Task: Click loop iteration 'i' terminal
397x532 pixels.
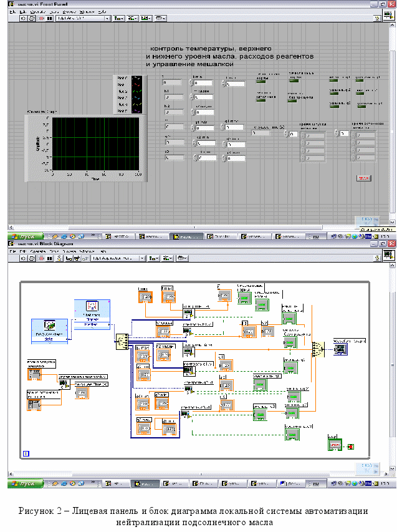Action: [x=26, y=453]
